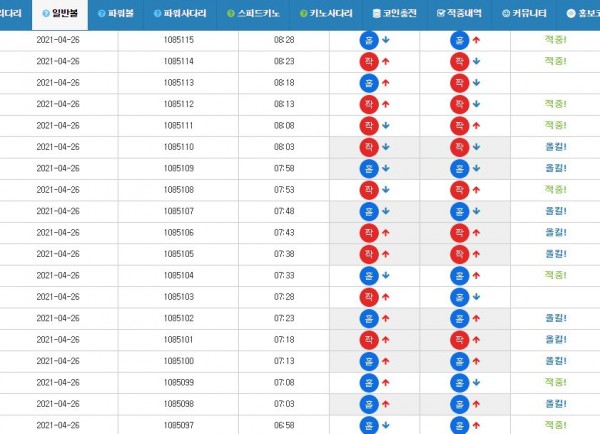
Task: Click left blue 홀 badge in row 1085100
Action: click(x=369, y=362)
